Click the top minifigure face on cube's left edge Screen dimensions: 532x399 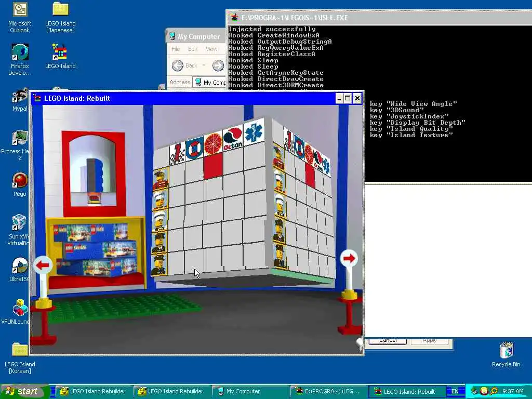tap(160, 179)
